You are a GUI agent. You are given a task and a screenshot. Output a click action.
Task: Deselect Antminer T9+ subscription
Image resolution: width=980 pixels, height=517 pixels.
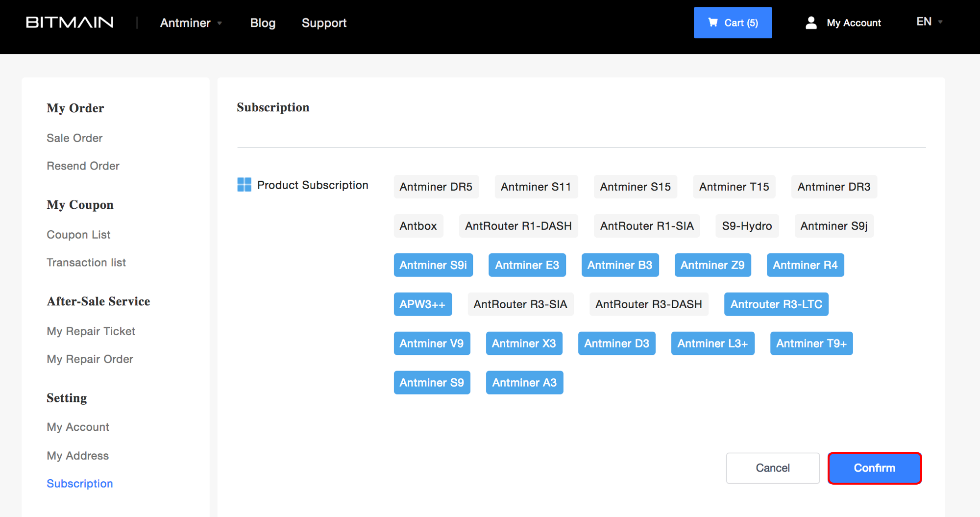point(811,344)
